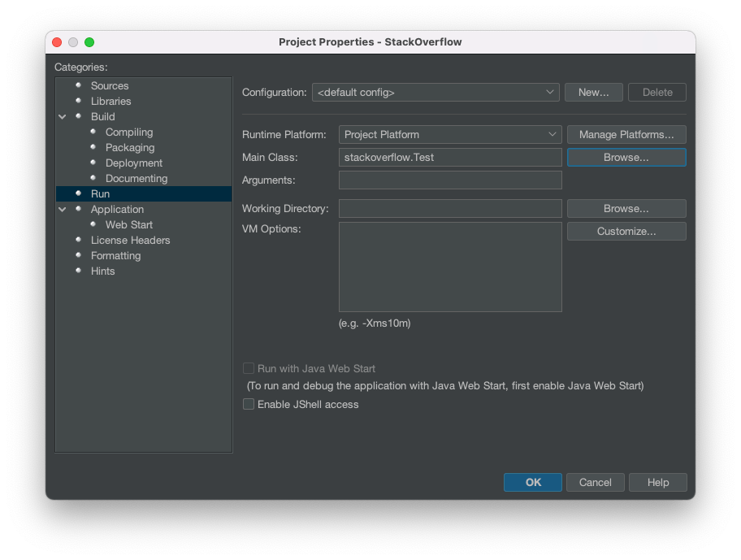
Task: Select the License Headers category
Action: tap(131, 240)
